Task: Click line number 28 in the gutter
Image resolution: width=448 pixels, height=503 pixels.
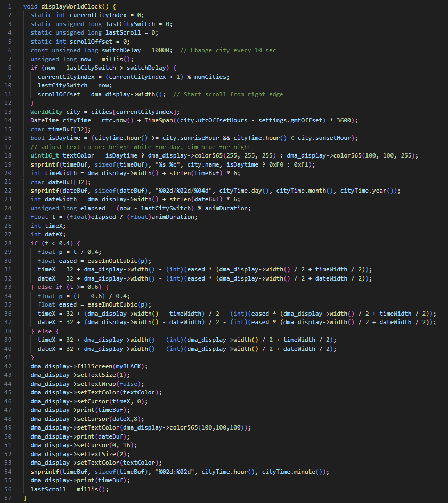Action: coord(9,243)
